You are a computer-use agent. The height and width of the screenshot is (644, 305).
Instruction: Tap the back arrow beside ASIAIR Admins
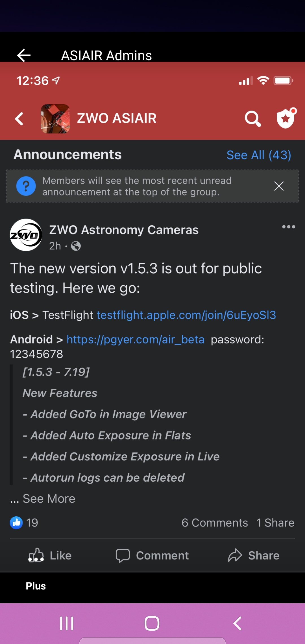pos(24,55)
